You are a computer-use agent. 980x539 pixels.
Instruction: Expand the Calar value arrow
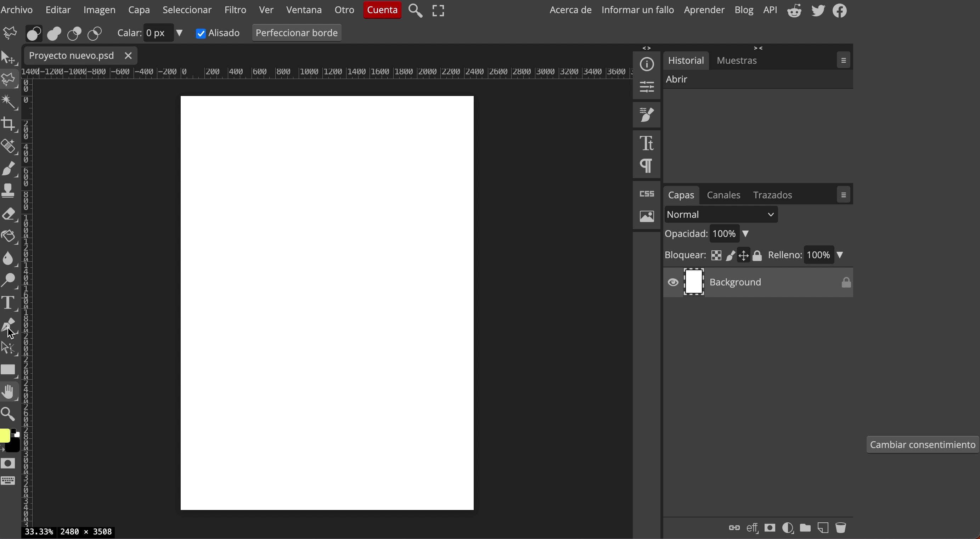(179, 33)
